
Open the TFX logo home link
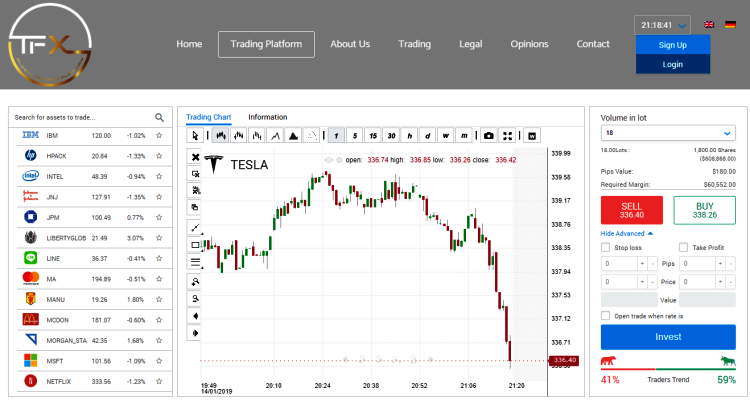click(x=50, y=45)
